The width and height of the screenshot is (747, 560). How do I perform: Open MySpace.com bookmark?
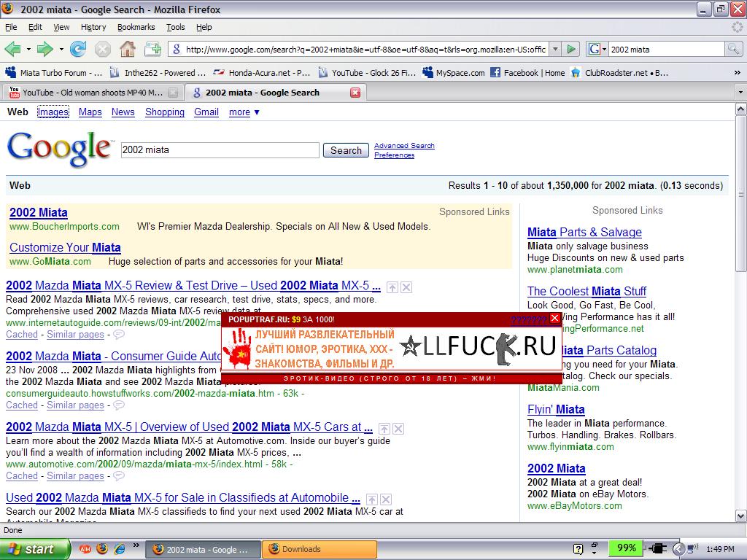[454, 73]
